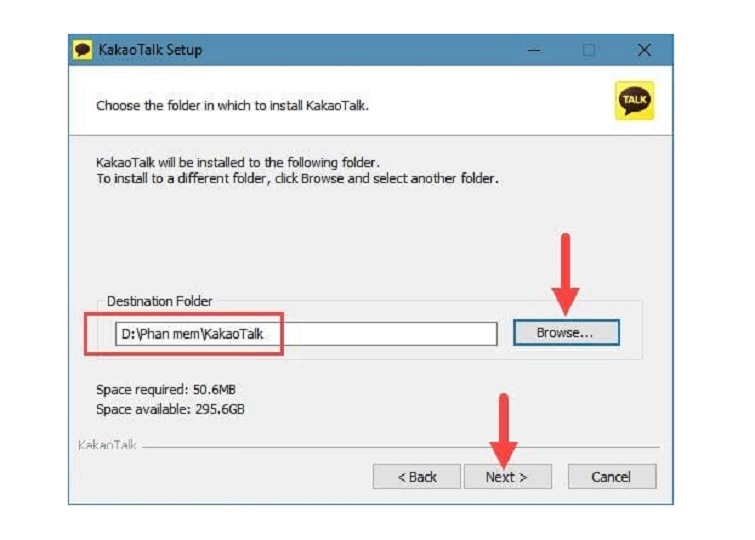Cancel the KakaoTalk installation

(611, 477)
